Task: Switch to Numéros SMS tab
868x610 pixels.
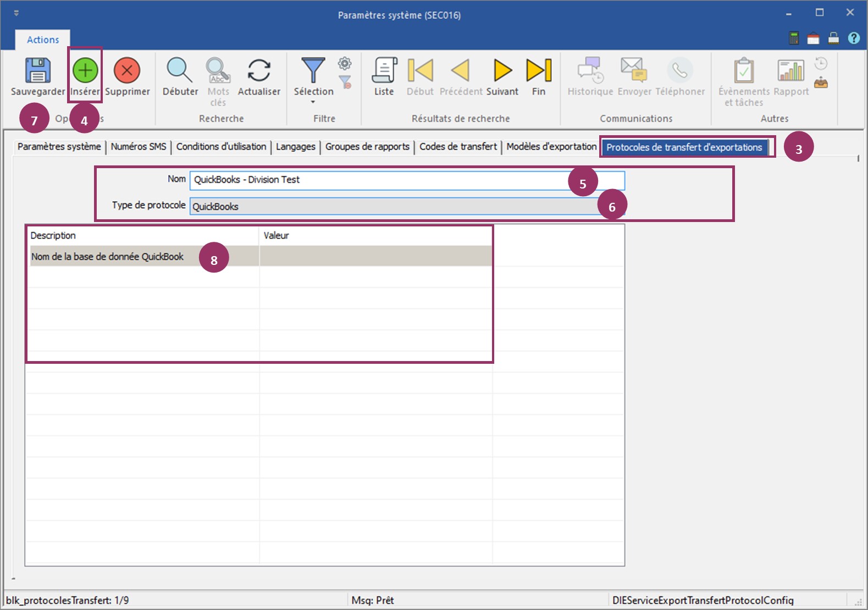Action: click(139, 146)
